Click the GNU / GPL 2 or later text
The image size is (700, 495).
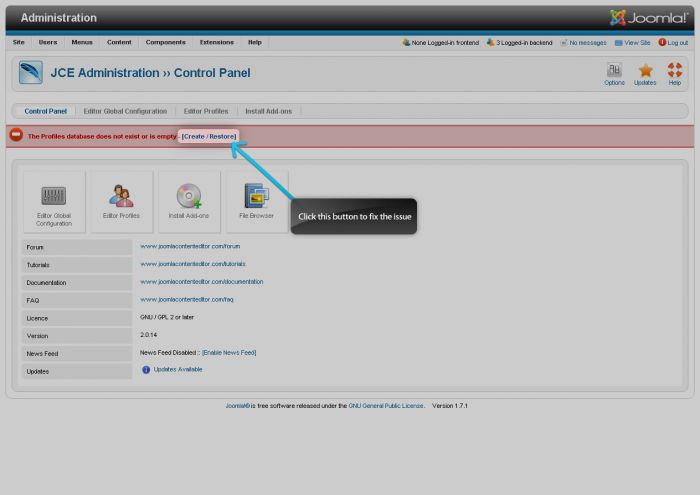167,317
